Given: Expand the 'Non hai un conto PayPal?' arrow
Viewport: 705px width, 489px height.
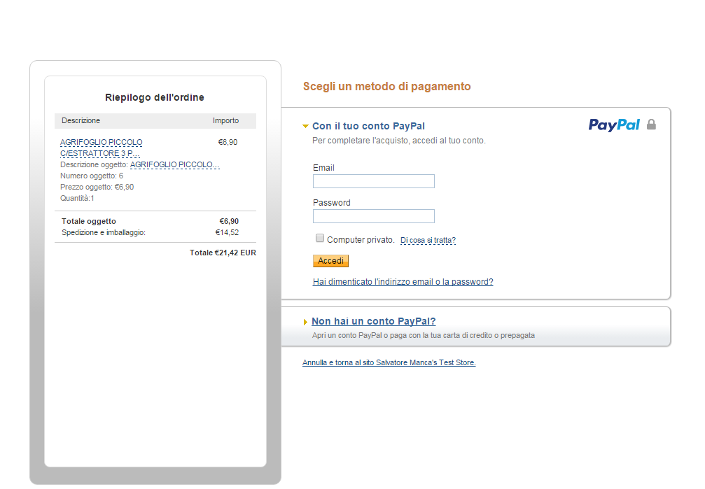Looking at the screenshot, I should pos(305,322).
